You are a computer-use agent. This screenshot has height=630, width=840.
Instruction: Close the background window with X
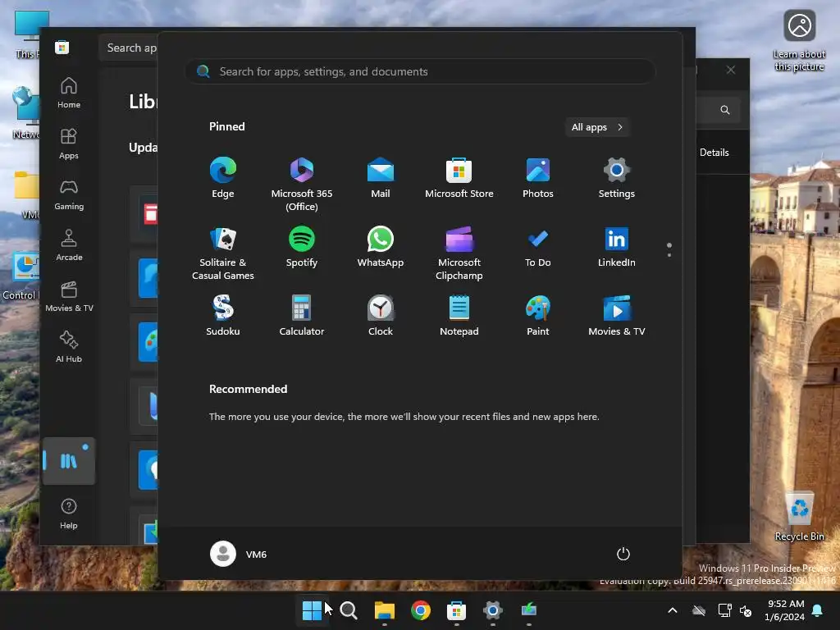[731, 71]
